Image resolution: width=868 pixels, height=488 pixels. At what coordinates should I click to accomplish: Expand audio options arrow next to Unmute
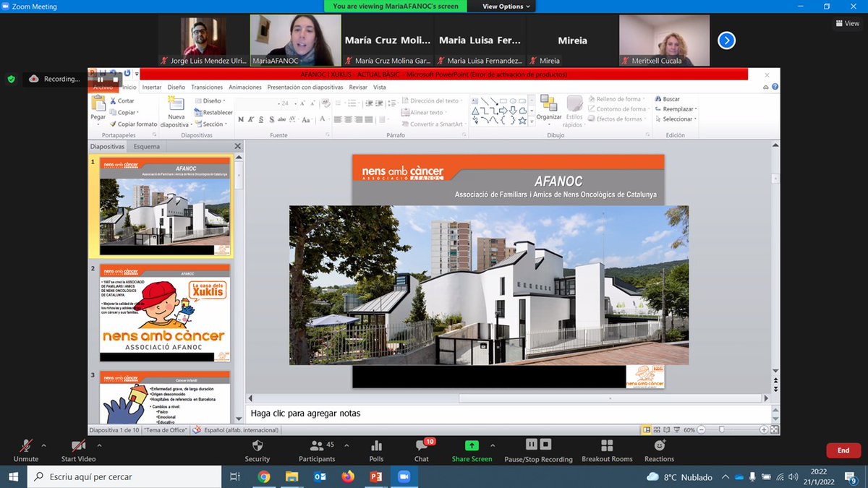(44, 445)
